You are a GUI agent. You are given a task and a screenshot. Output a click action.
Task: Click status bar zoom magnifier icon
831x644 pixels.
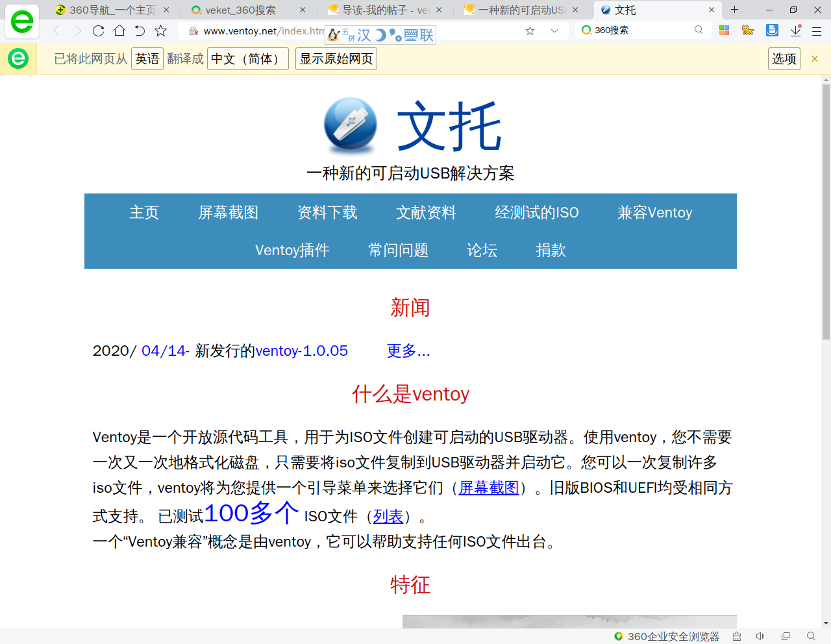click(x=811, y=636)
